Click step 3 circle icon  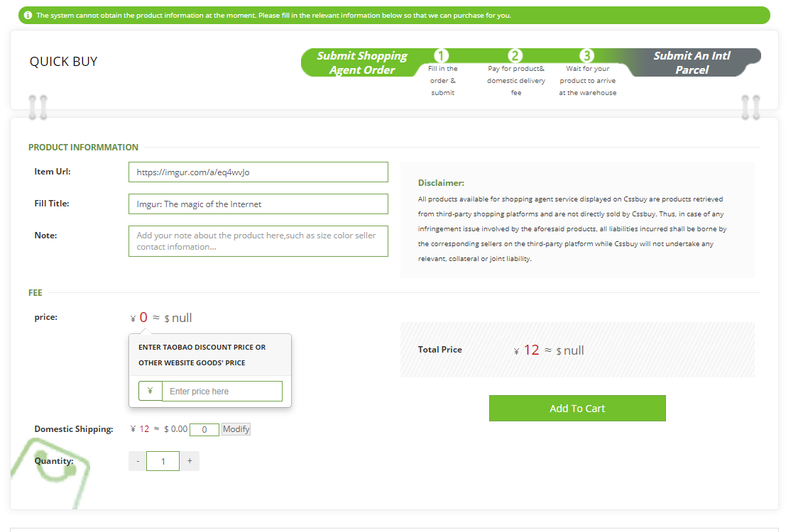(x=587, y=55)
